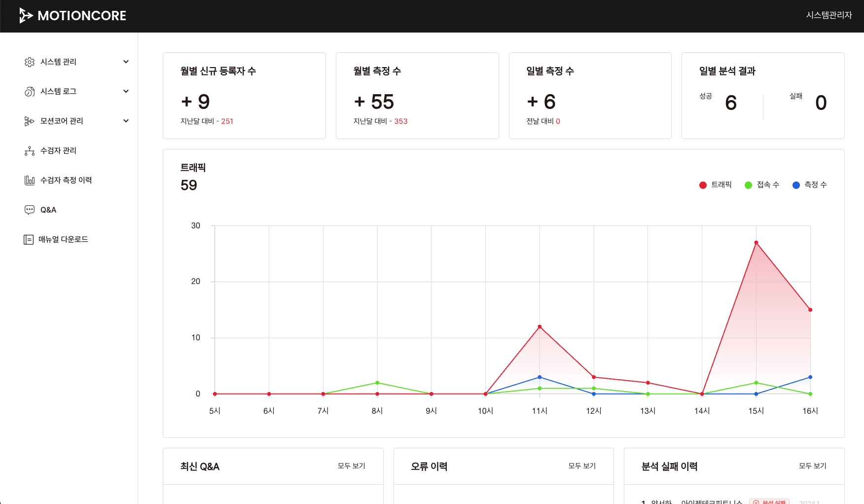864x504 pixels.
Task: Click the 10시 axis label
Action: 485,411
